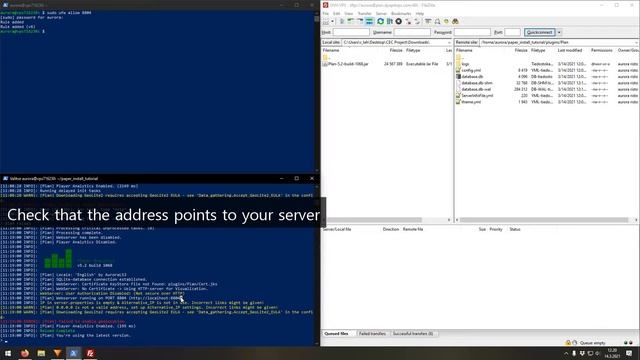Image resolution: width=640 pixels, height=360 pixels.
Task: Open the notification center in taskbar
Action: [x=629, y=353]
